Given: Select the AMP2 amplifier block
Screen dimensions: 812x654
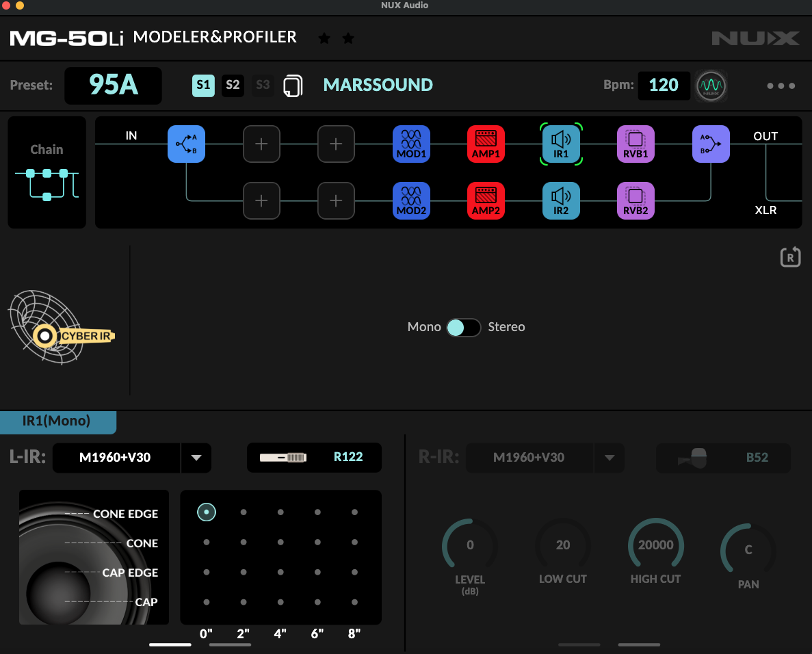Looking at the screenshot, I should [x=486, y=201].
